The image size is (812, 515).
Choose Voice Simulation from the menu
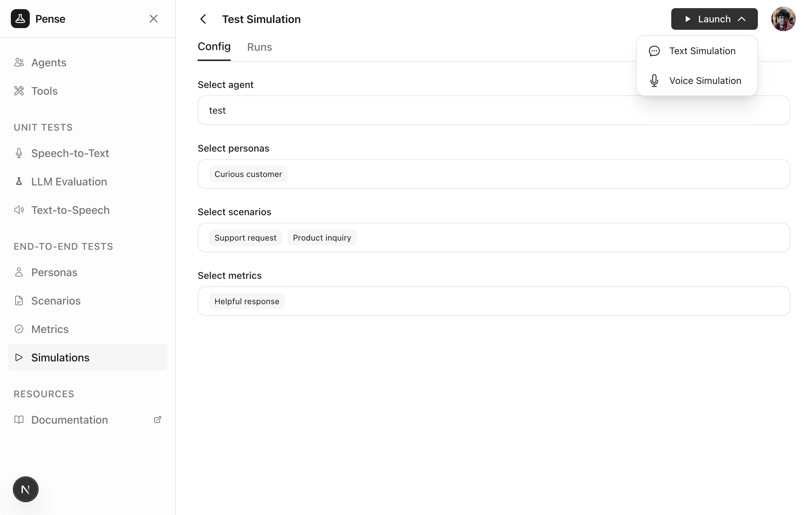point(705,81)
